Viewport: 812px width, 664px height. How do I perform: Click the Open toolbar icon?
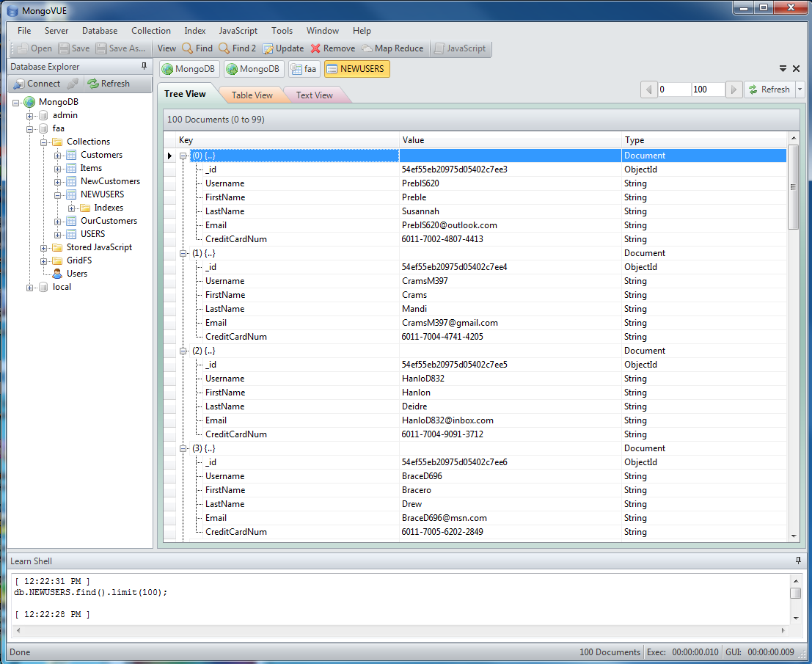click(22, 48)
